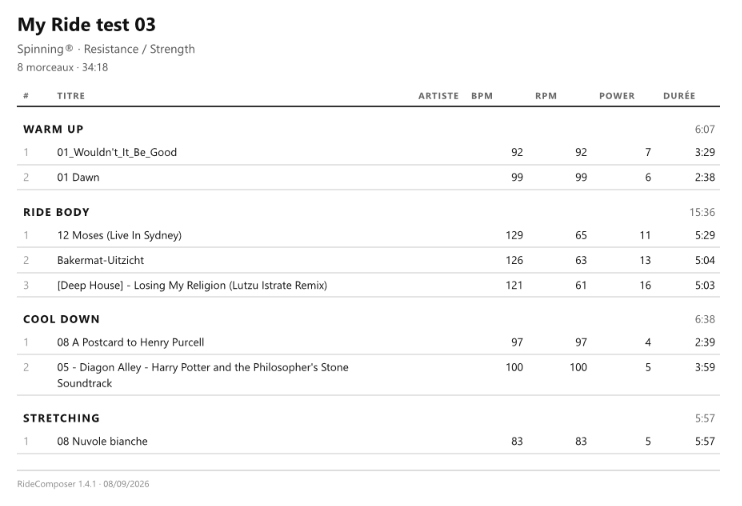742x506 pixels.
Task: Select the Bakermat-Uitzicht track row
Action: (368, 260)
